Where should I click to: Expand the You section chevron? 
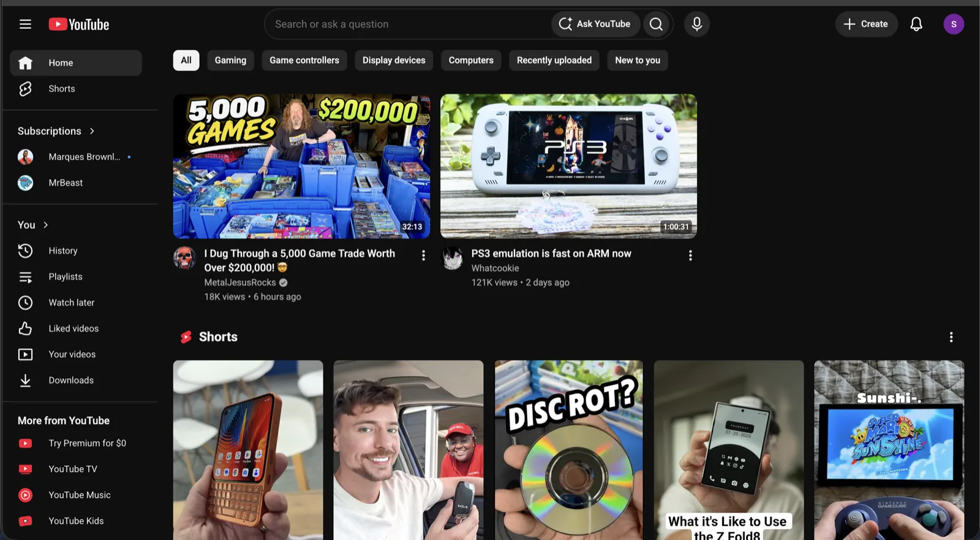45,225
